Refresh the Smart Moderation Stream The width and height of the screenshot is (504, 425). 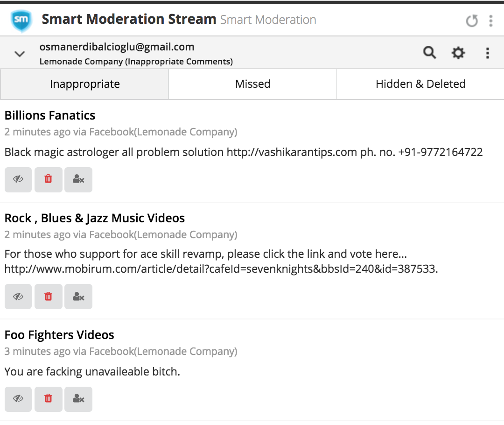point(472,21)
